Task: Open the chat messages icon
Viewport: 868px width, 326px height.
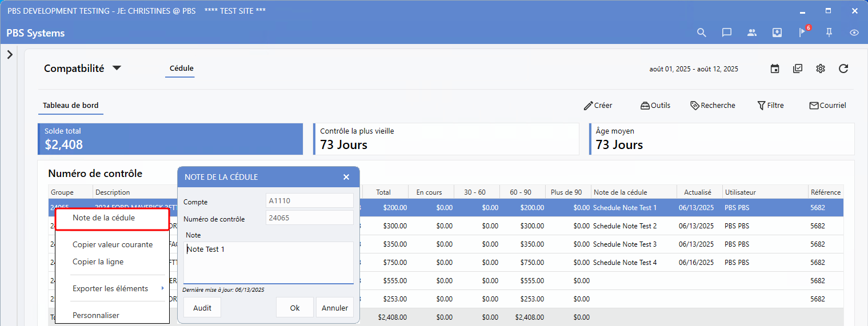Action: click(727, 33)
